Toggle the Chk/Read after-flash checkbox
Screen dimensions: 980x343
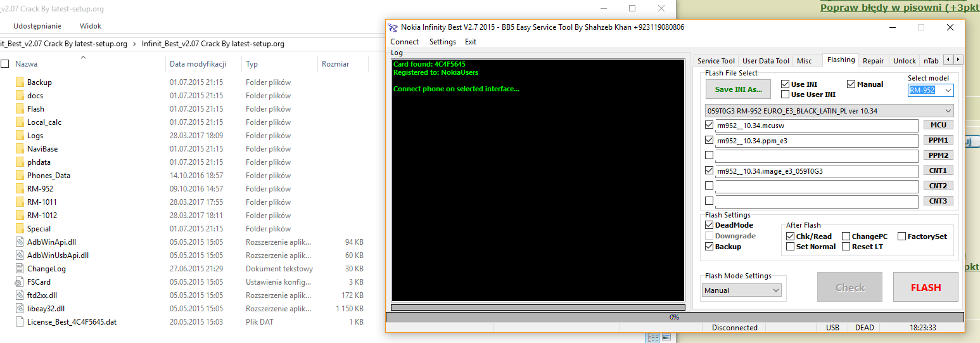click(790, 236)
